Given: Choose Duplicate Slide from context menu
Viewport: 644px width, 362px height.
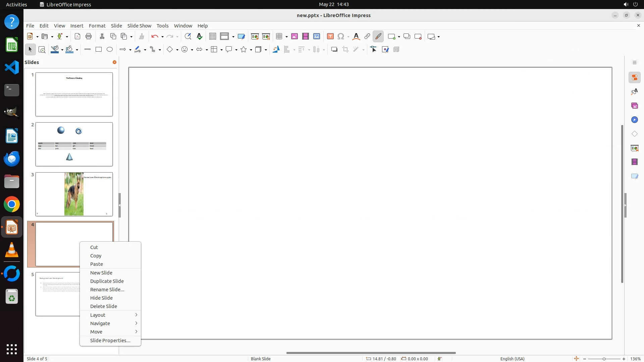Looking at the screenshot, I should point(107,281).
